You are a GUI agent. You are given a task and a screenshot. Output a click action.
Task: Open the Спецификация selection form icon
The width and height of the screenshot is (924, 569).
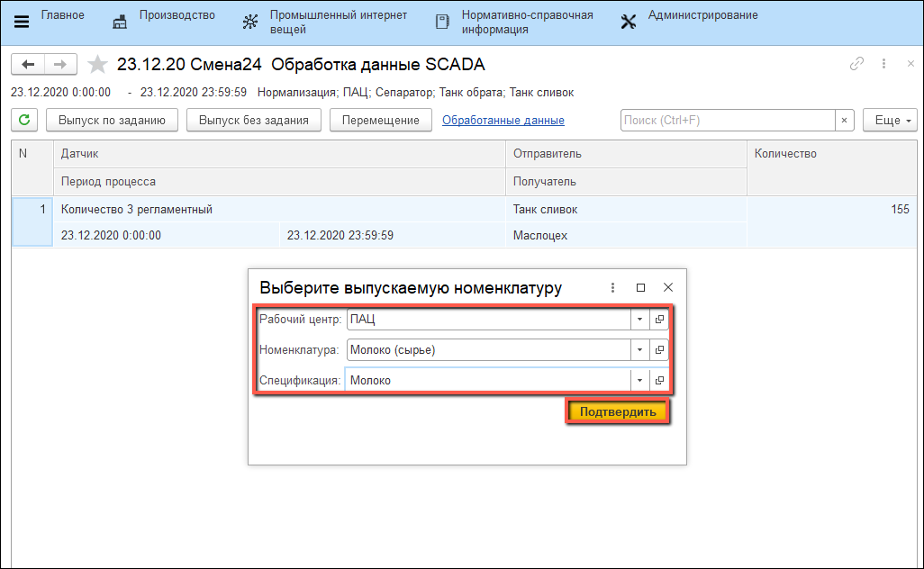[658, 381]
